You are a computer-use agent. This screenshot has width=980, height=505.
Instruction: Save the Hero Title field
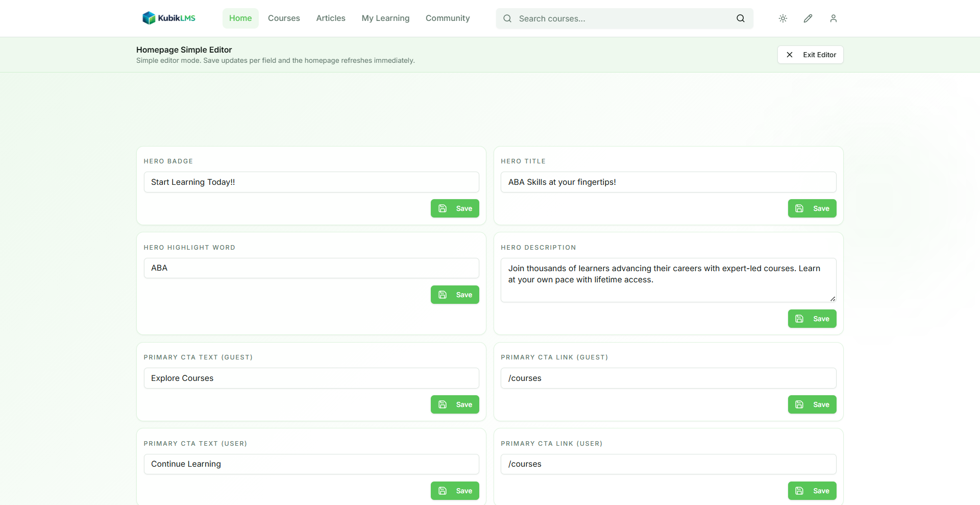click(x=812, y=208)
